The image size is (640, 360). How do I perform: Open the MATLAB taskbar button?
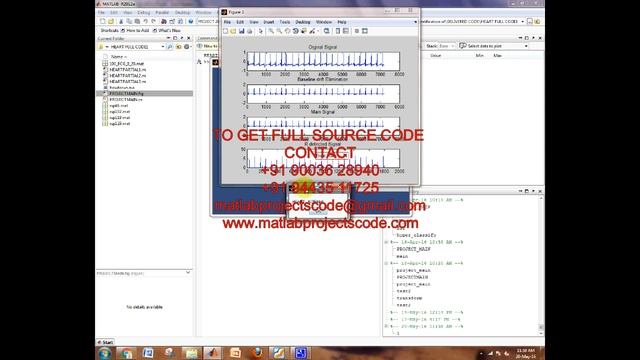213,353
